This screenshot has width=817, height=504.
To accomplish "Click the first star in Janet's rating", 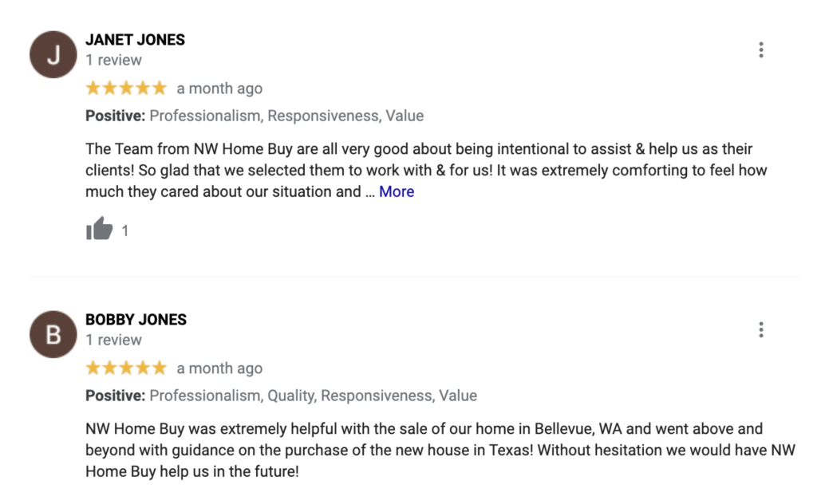I will [x=93, y=88].
